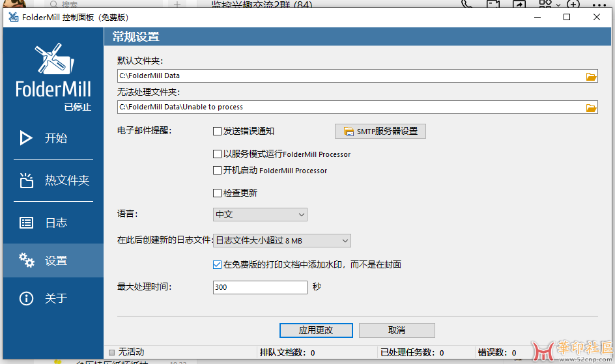
Task: Enable the 发送错误通知 checkbox
Action: tap(218, 132)
